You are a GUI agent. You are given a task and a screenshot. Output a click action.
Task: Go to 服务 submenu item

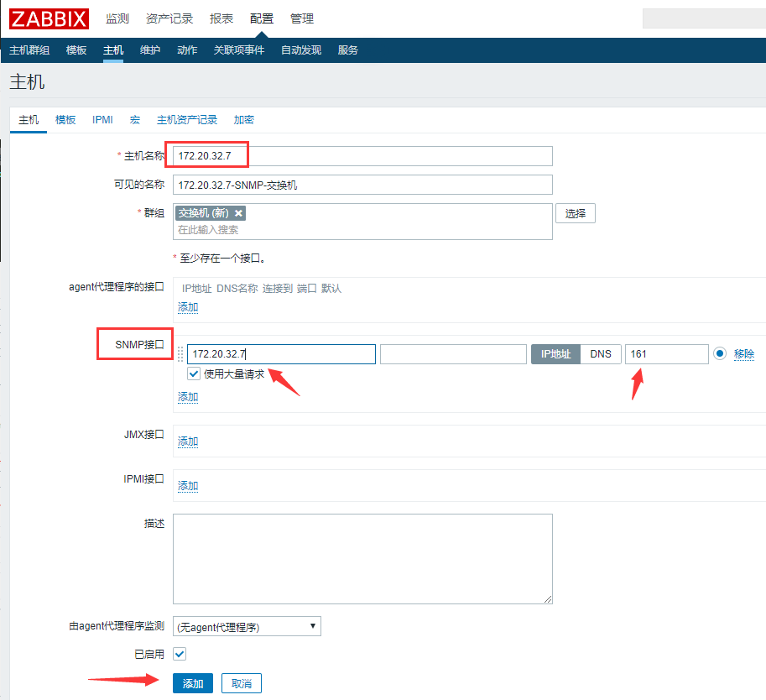coord(348,50)
